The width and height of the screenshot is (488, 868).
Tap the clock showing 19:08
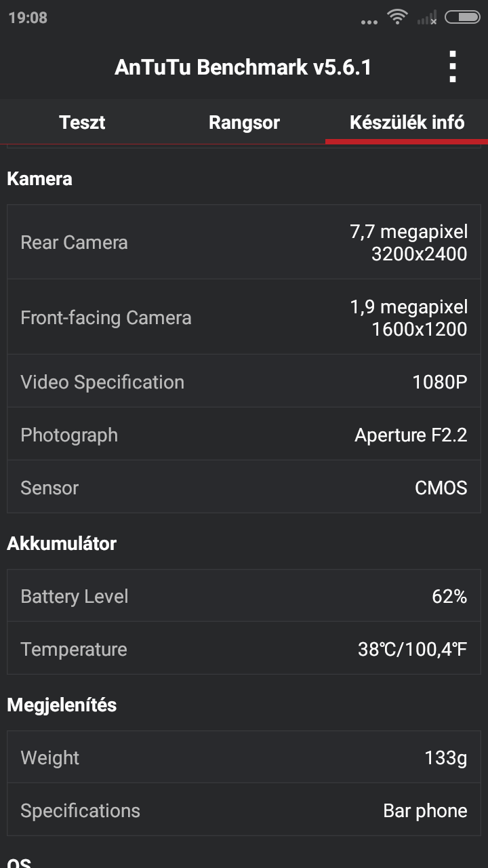(28, 18)
